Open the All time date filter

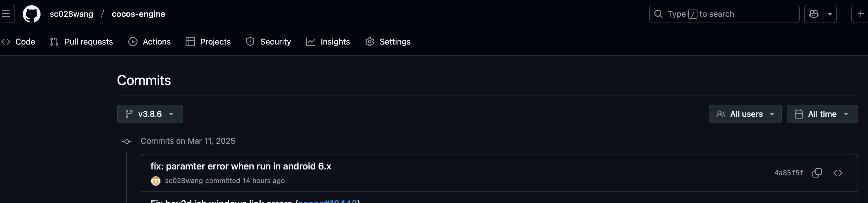tap(822, 114)
